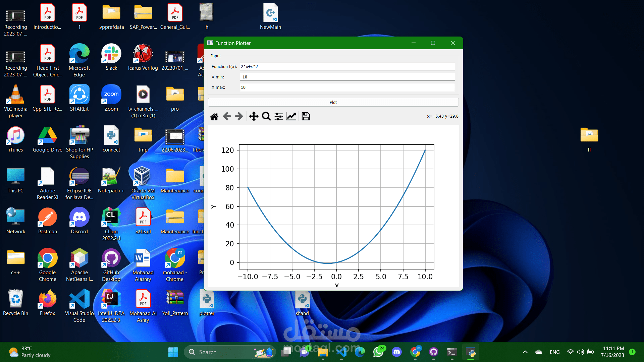This screenshot has width=644, height=362.
Task: Focus the Function f(x) input field
Action: point(347,66)
